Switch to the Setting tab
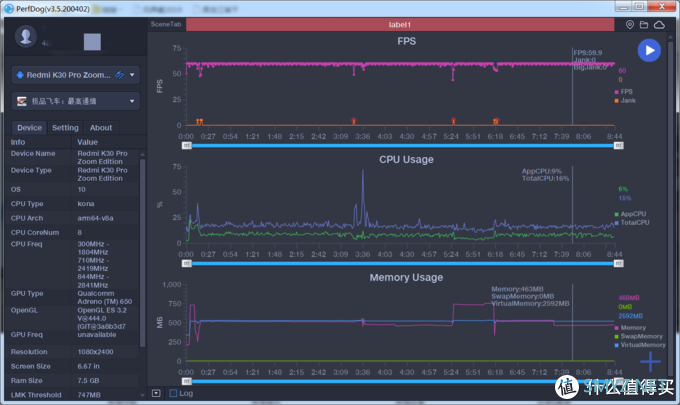Viewport: 680px width, 405px height. 65,128
